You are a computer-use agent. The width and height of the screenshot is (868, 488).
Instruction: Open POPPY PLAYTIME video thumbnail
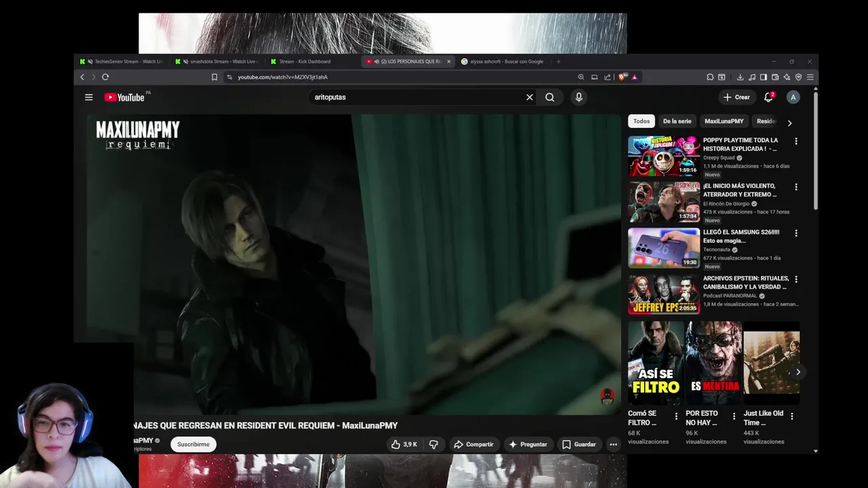click(664, 156)
